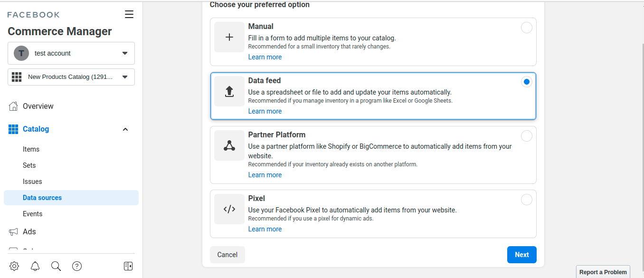Go to Overview in sidebar
644x278 pixels.
[38, 106]
